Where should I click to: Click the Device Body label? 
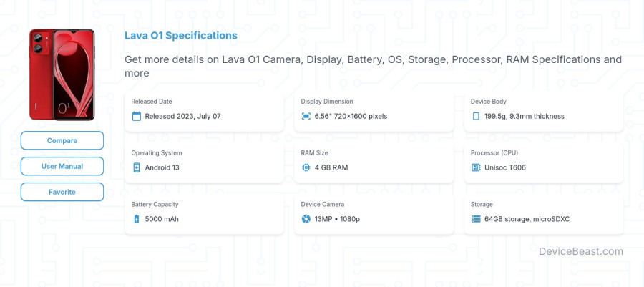488,102
